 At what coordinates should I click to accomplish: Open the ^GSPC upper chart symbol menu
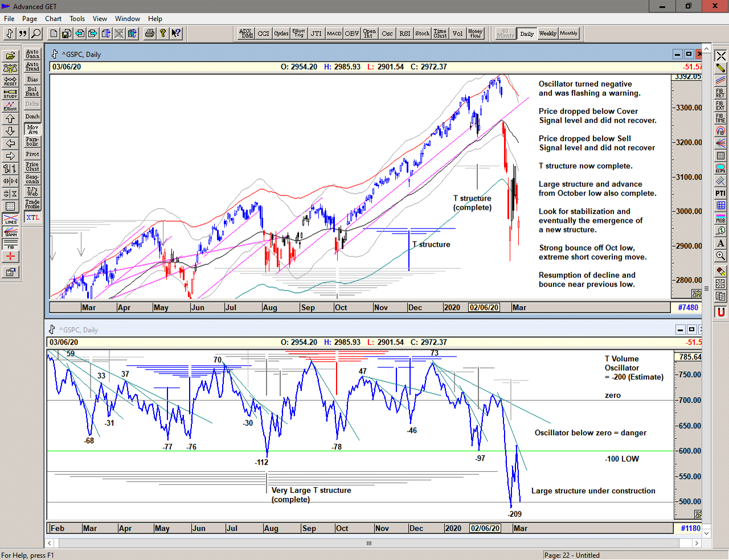tap(55, 54)
